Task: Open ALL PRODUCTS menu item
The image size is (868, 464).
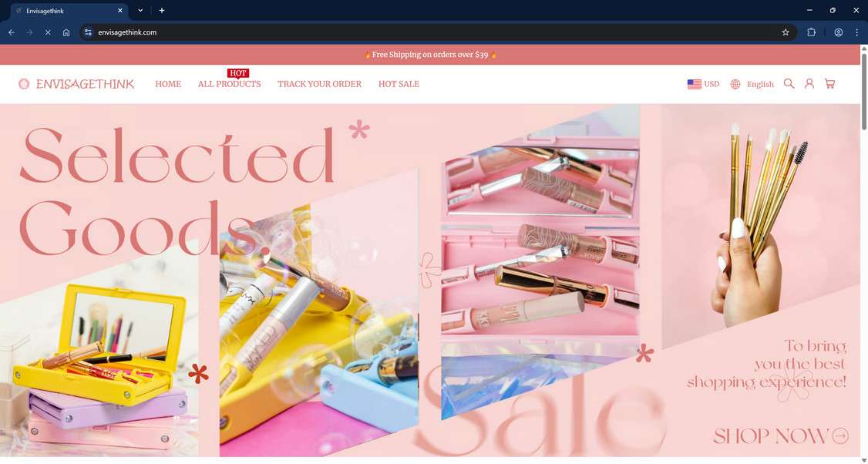Action: coord(229,84)
